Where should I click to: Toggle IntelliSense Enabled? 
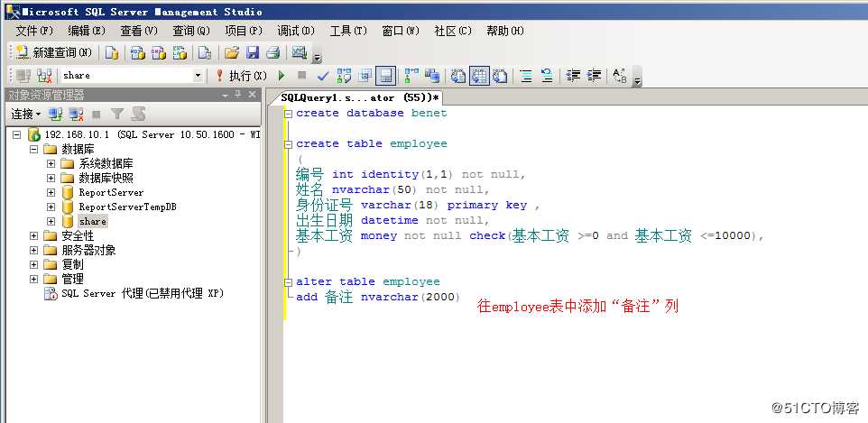tap(385, 76)
